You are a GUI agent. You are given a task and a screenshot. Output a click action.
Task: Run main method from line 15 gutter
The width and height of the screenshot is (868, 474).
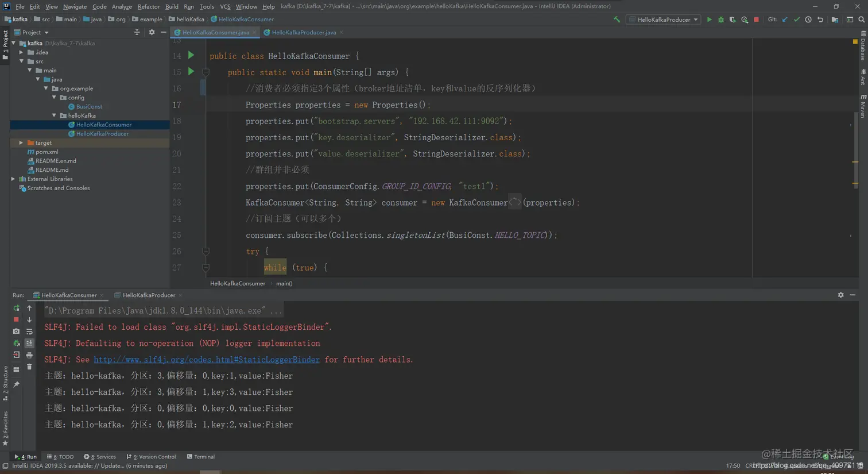click(191, 71)
